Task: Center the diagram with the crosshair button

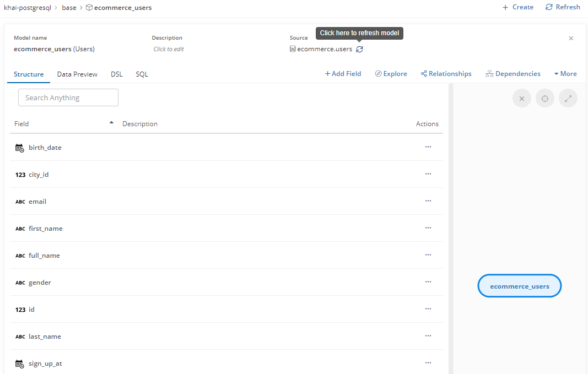Action: coord(545,99)
